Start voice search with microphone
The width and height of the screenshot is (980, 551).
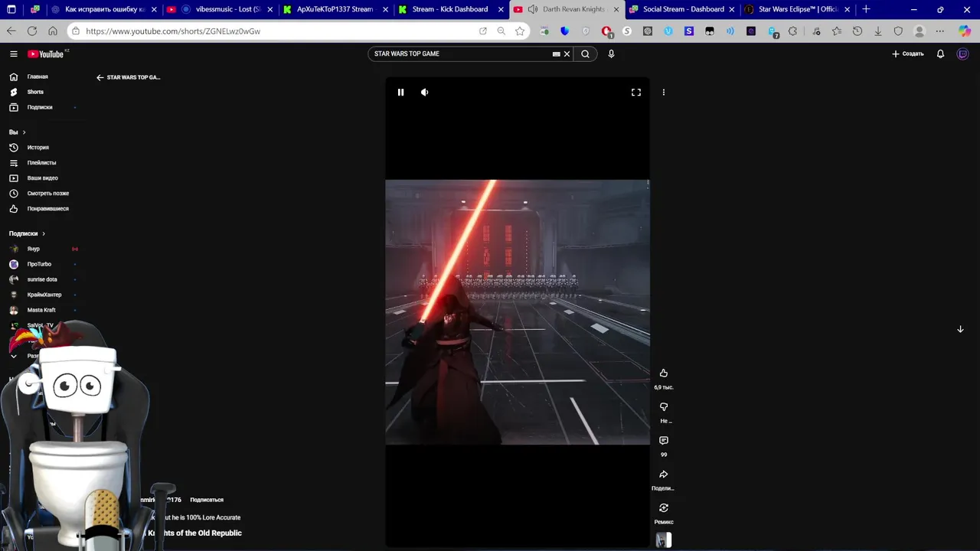tap(611, 54)
